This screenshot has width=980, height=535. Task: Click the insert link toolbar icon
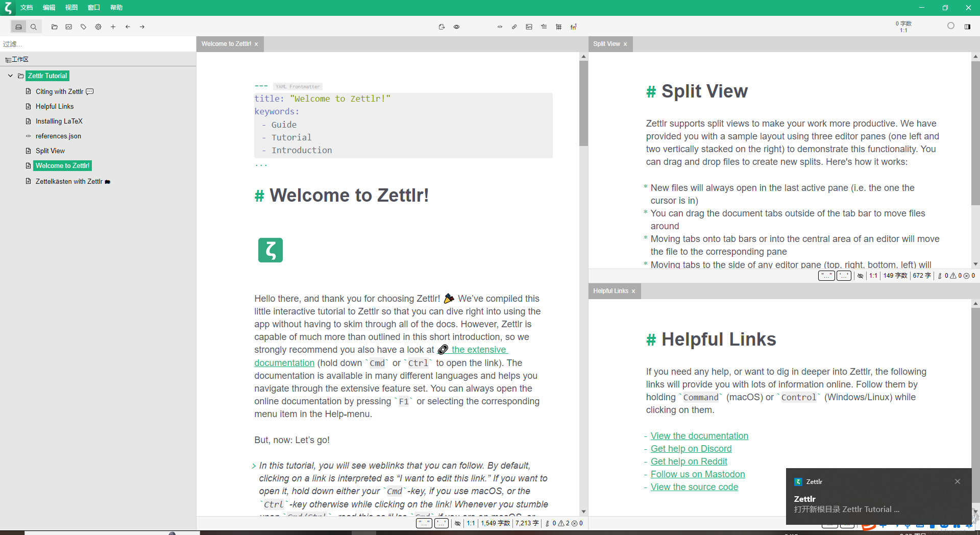514,27
